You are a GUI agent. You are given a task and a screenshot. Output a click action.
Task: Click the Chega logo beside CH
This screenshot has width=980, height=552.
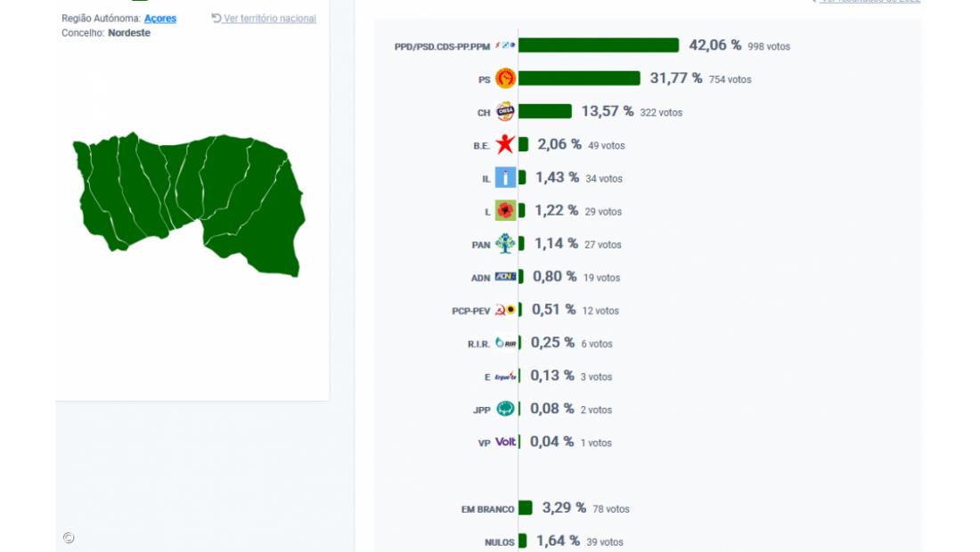coord(507,111)
